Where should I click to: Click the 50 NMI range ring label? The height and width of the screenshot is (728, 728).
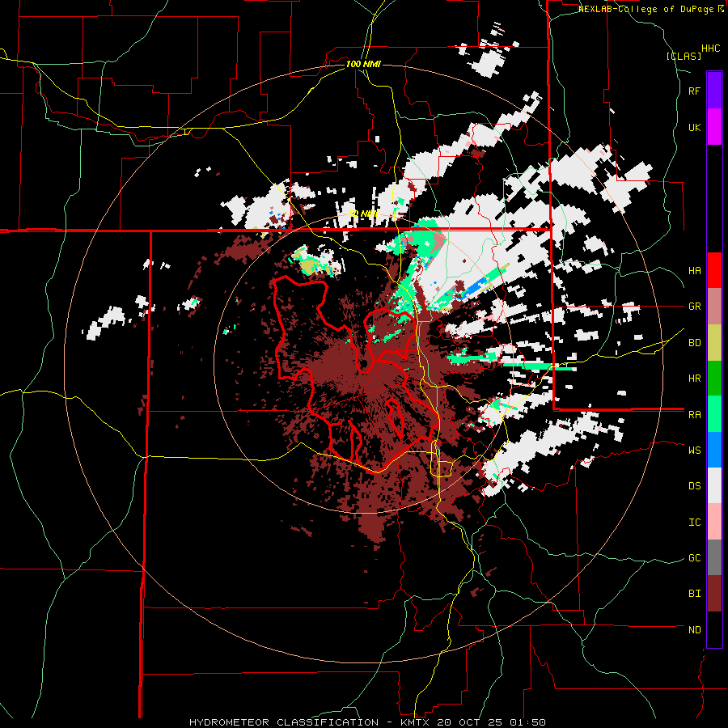coord(363,214)
